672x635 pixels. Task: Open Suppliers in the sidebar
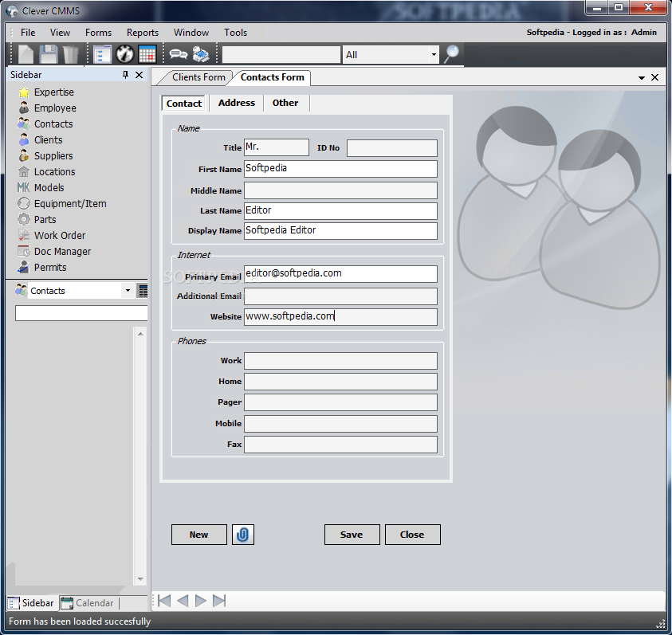pos(53,155)
